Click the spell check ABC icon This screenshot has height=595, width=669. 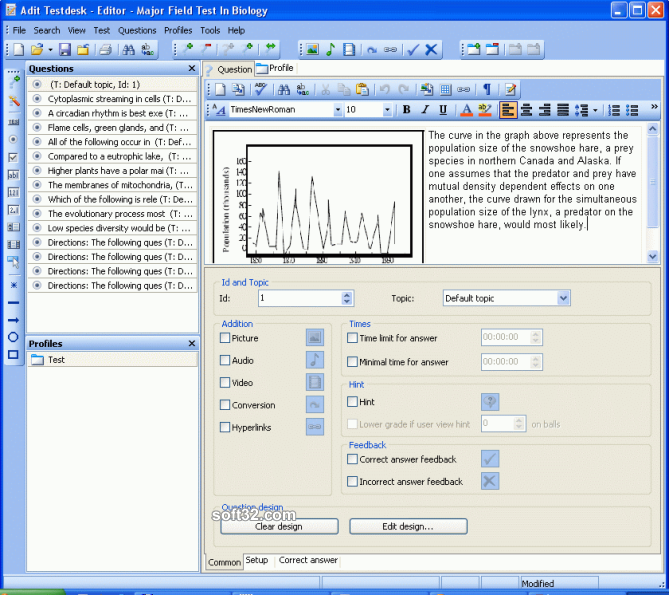pos(261,89)
